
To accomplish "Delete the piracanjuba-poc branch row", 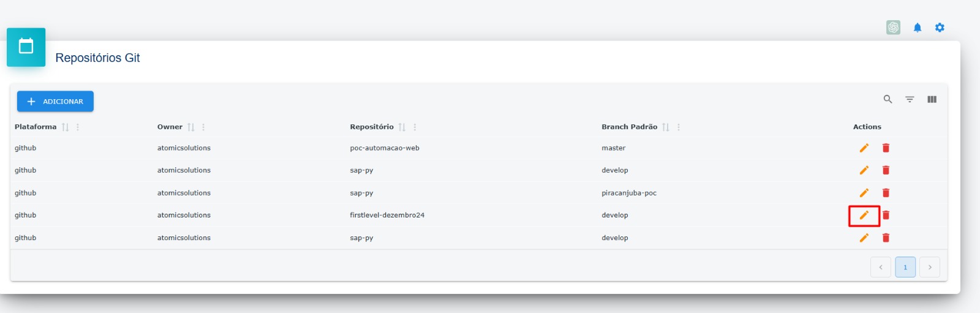I will coord(886,193).
